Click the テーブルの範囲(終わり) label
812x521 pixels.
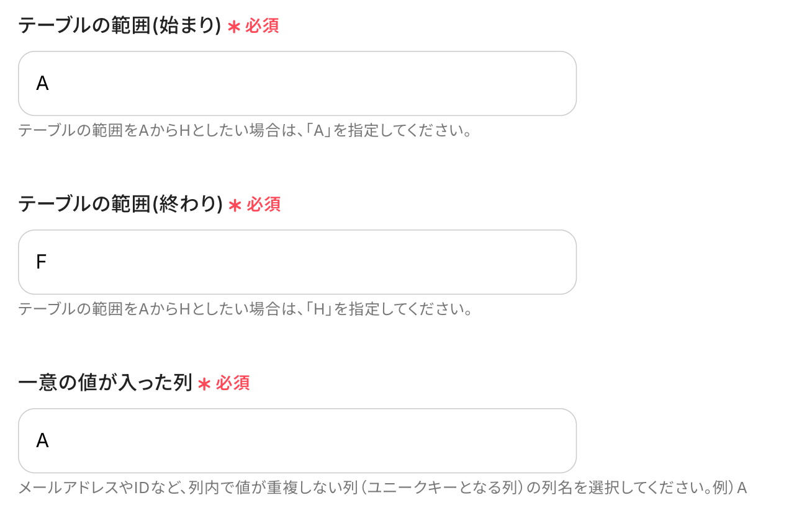pyautogui.click(x=121, y=204)
